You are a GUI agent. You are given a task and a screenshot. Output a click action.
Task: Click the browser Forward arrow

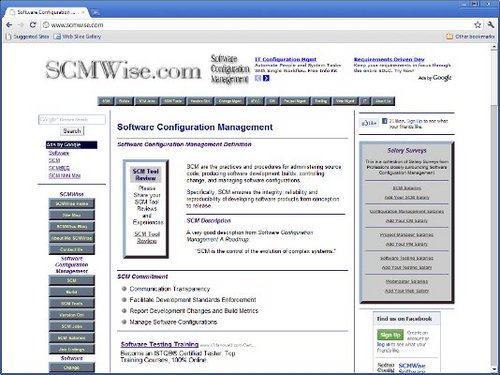[21, 25]
